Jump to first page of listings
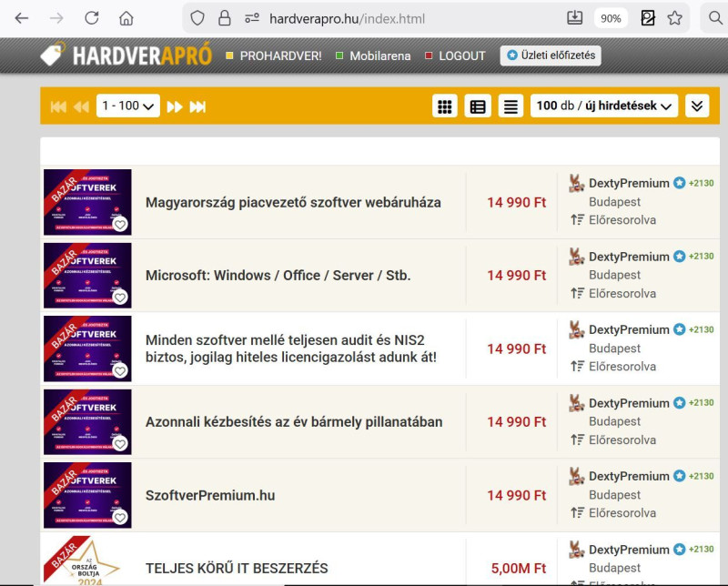This screenshot has height=586, width=728. pos(58,106)
